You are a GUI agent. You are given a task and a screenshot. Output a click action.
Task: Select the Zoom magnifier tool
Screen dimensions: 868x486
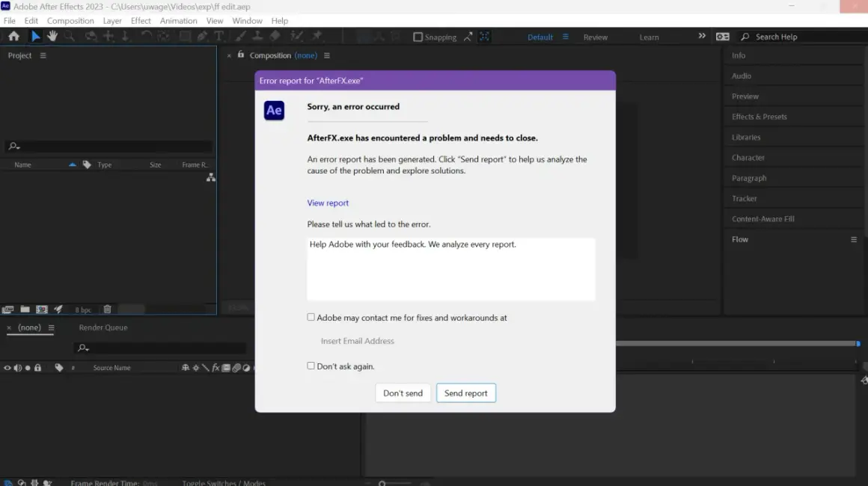[x=69, y=37]
